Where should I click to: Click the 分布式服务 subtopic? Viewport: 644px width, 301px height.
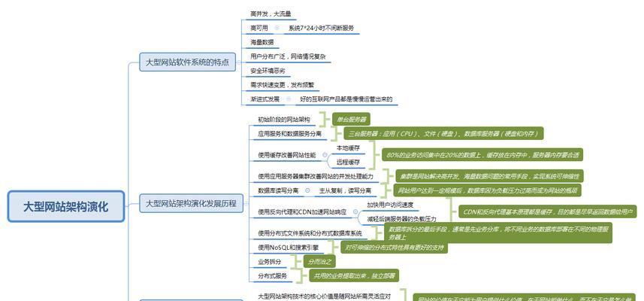click(272, 276)
